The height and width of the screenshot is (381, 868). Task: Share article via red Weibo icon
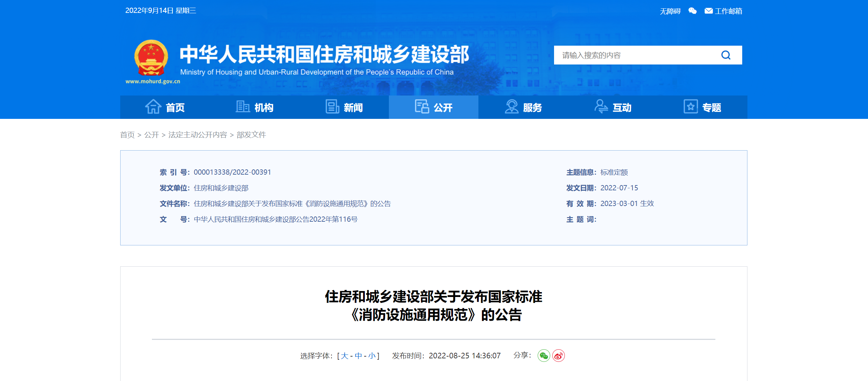(559, 356)
